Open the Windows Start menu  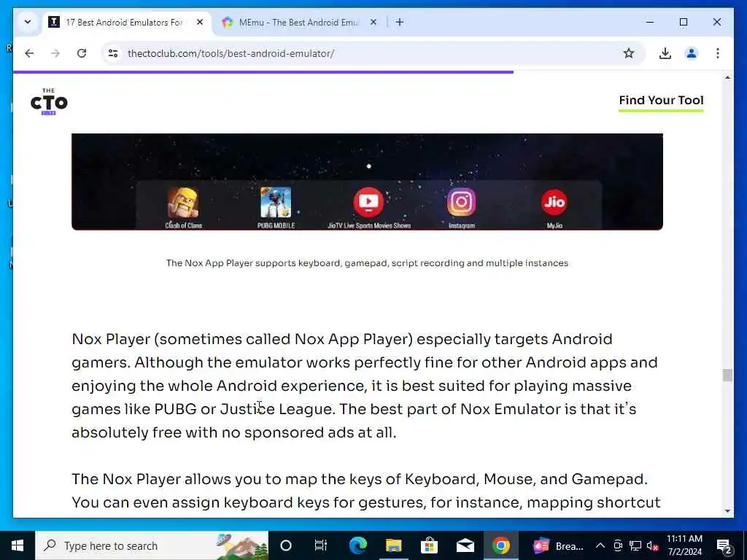tap(18, 545)
